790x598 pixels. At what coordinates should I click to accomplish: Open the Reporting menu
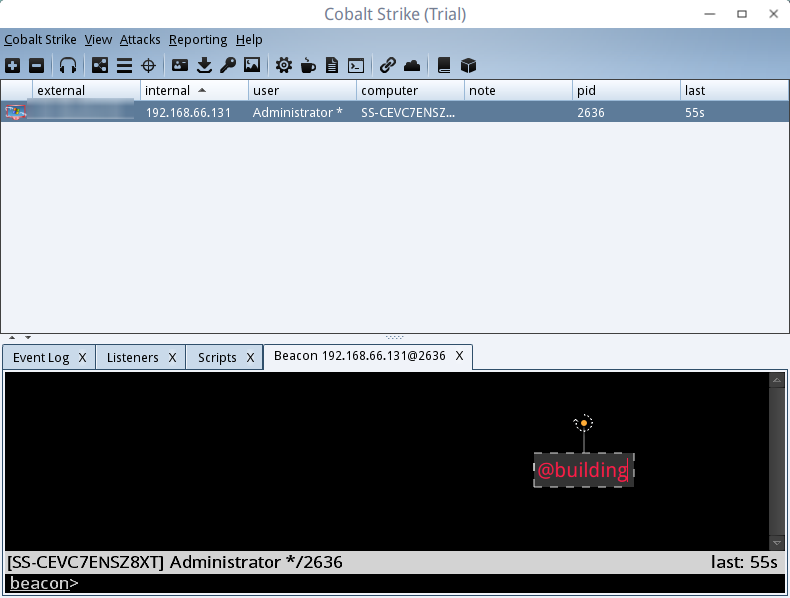click(x=198, y=39)
